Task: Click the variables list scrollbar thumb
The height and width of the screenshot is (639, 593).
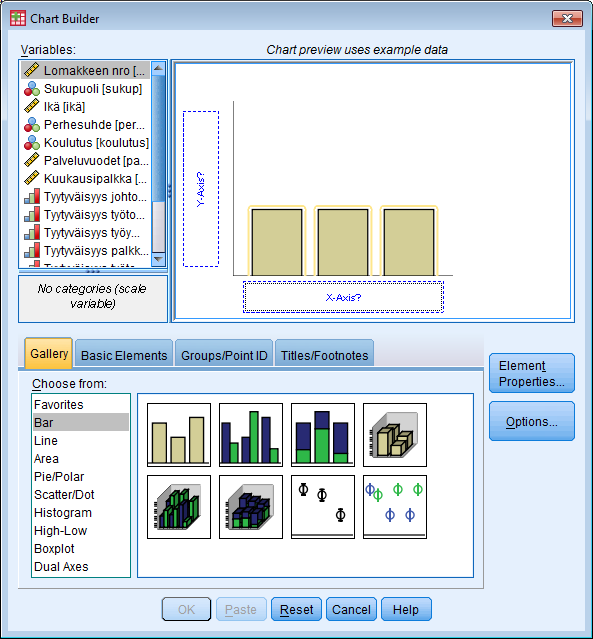Action: click(158, 137)
